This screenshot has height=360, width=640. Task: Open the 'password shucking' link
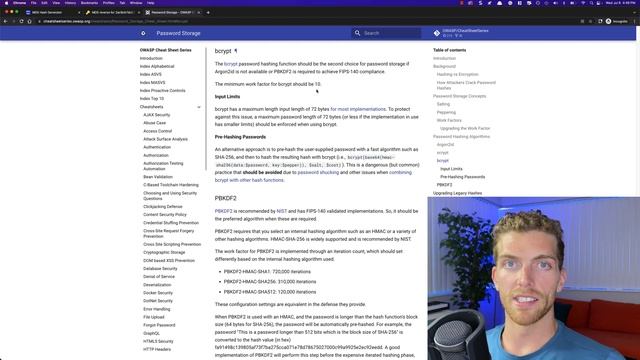click(x=318, y=173)
